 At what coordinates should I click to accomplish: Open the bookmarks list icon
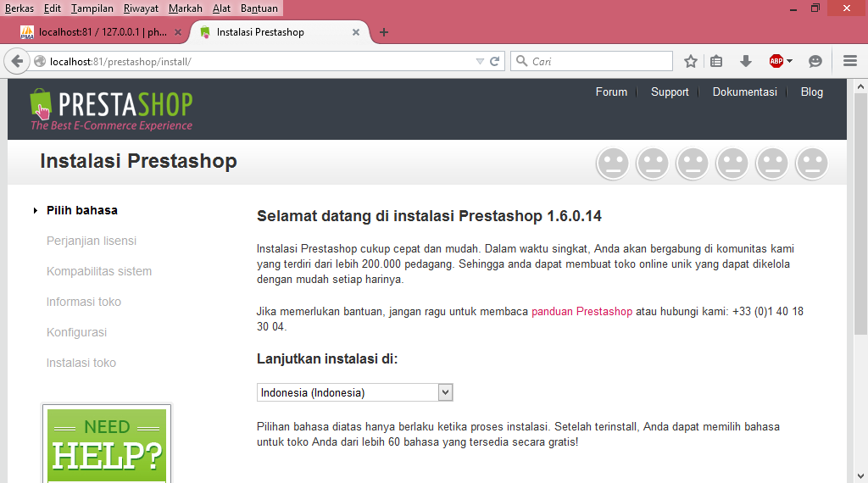point(716,61)
